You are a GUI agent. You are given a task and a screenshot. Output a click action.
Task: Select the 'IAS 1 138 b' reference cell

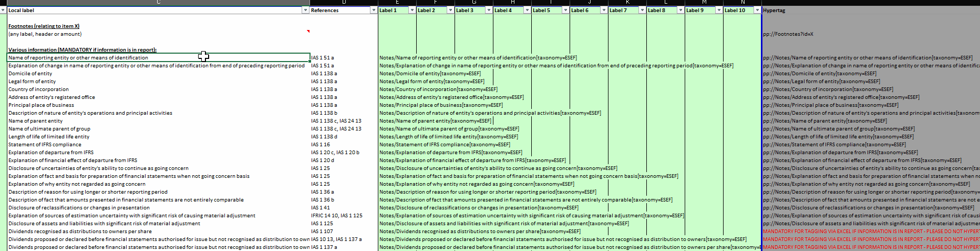point(324,113)
